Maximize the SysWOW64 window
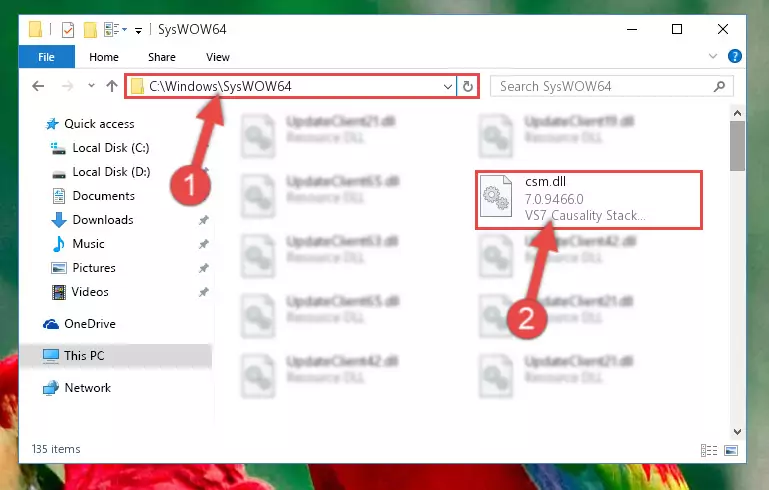The image size is (769, 490). click(x=677, y=29)
